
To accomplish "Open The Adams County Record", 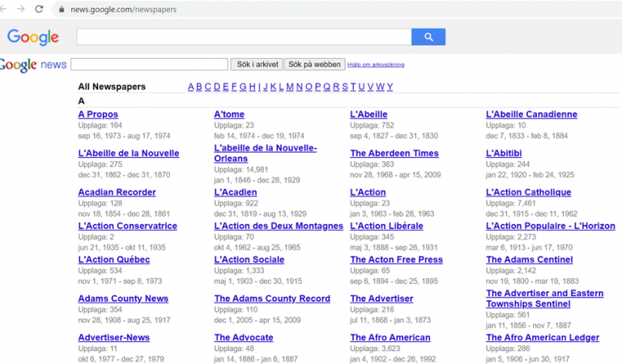I will pyautogui.click(x=272, y=298).
